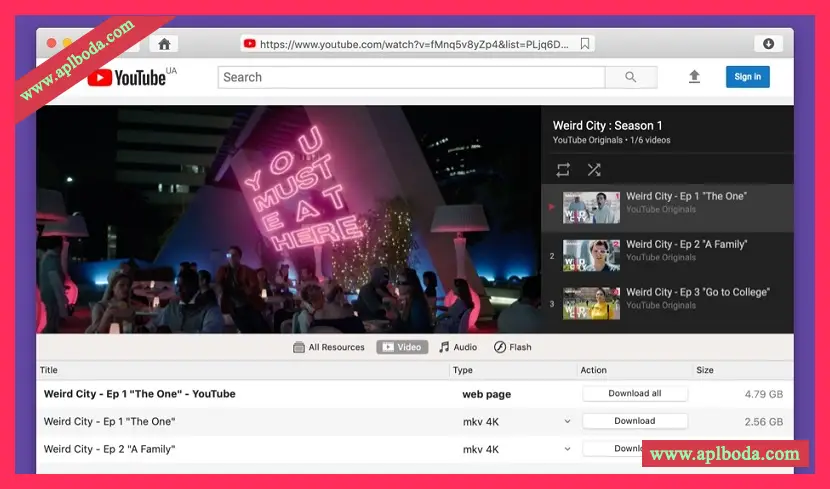Click the Download all button
Viewport: 830px width, 489px height.
pos(635,394)
